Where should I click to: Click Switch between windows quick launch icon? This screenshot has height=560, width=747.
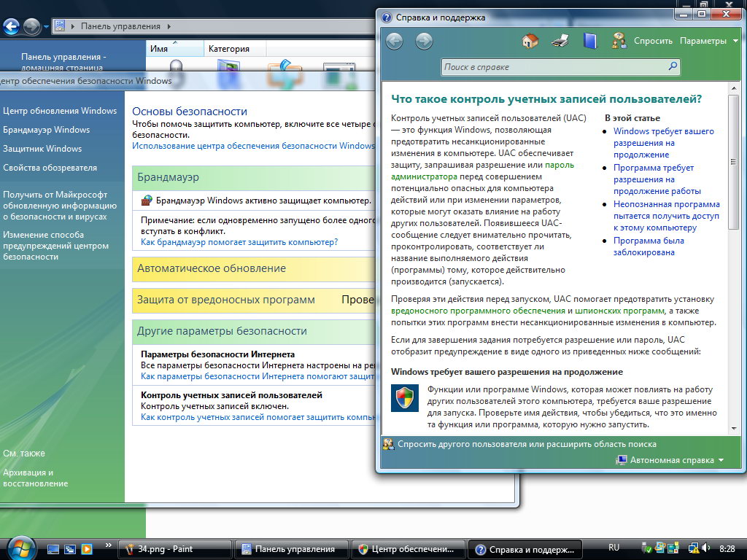point(70,549)
